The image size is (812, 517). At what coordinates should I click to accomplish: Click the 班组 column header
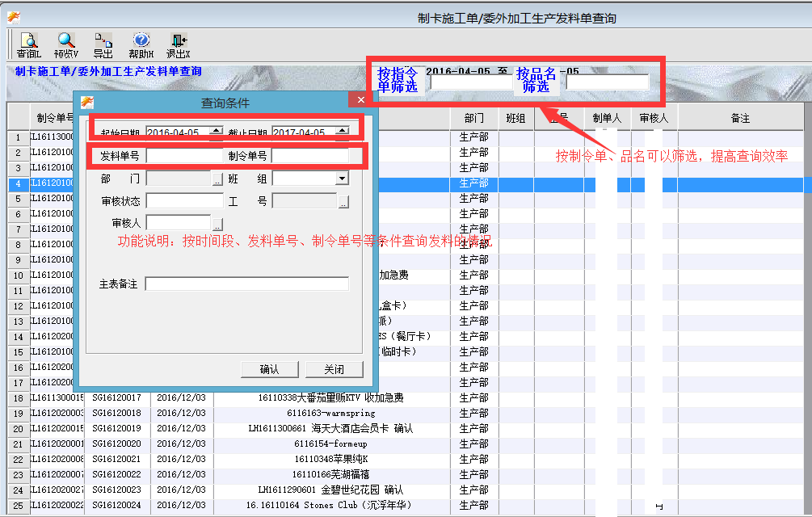(x=515, y=118)
